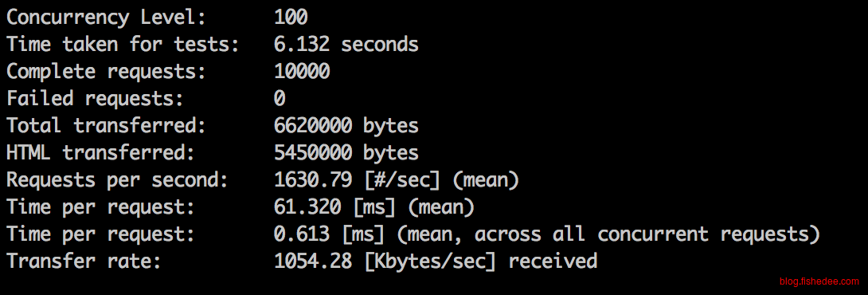The width and height of the screenshot is (868, 295).
Task: Click the Failed requests label
Action: 96,99
